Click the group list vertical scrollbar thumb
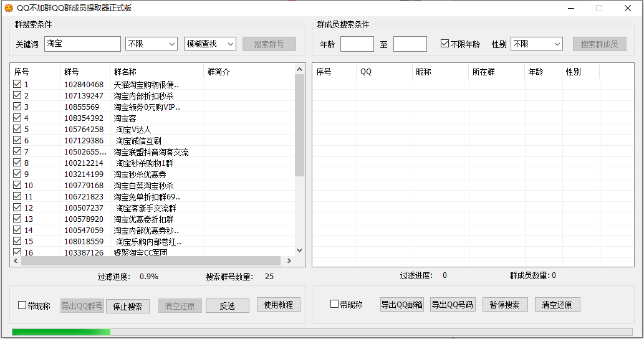 tap(299, 125)
